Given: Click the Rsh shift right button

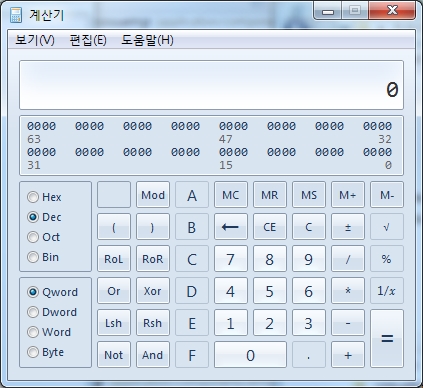Looking at the screenshot, I should coord(153,323).
